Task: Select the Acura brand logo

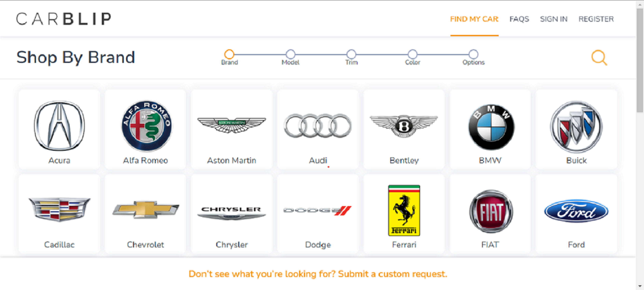Action: 59,126
